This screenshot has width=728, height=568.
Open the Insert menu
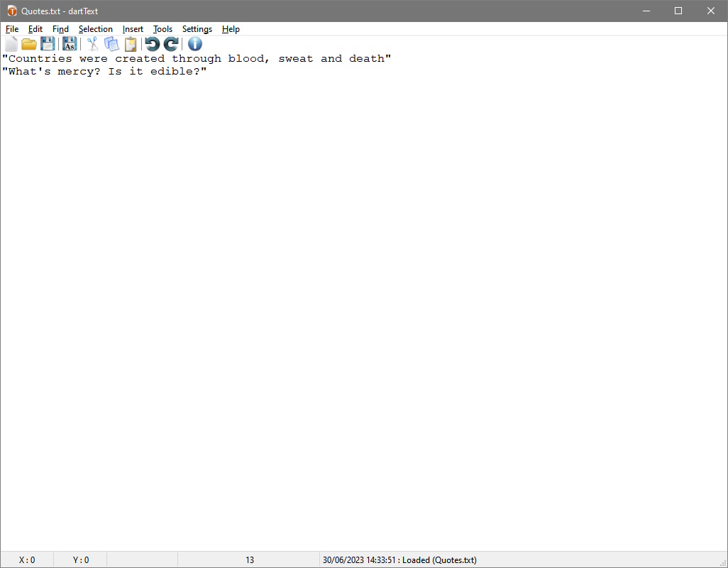[x=133, y=29]
